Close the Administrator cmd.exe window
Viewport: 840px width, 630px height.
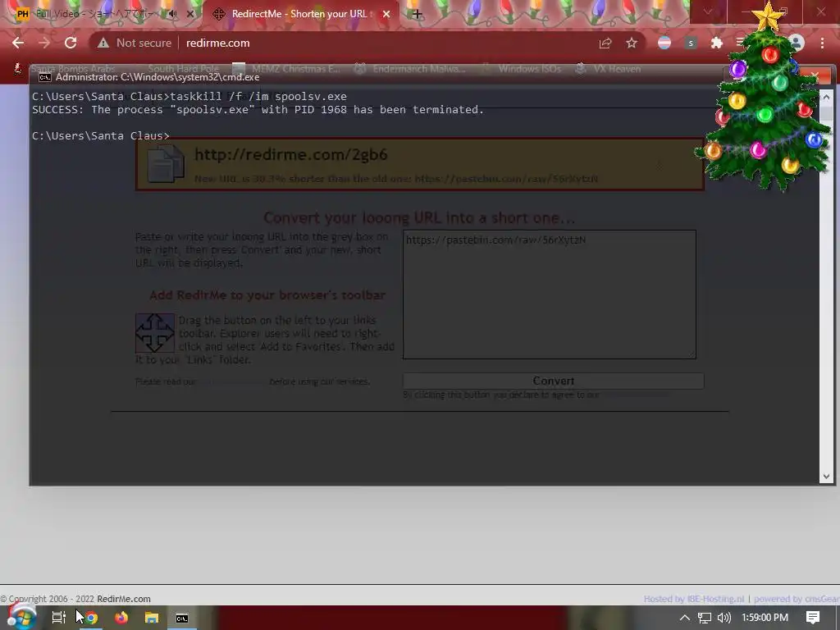(815, 76)
